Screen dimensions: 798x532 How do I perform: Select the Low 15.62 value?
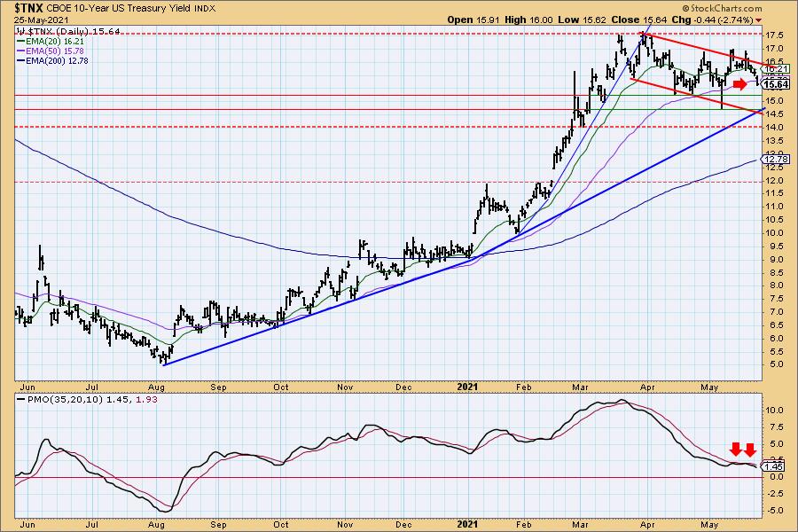point(581,20)
